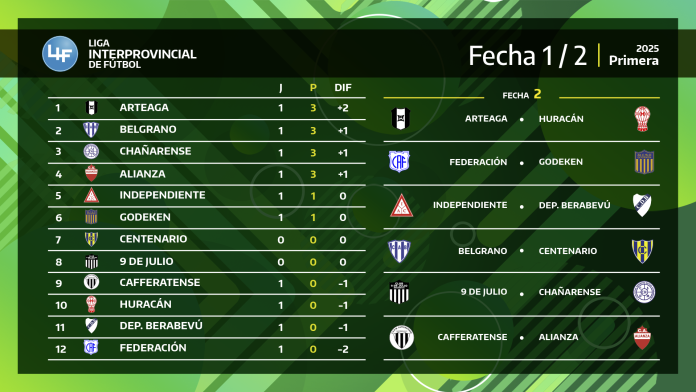Image resolution: width=696 pixels, height=392 pixels.
Task: Click Cafferatense round crest in fixtures
Action: point(402,337)
